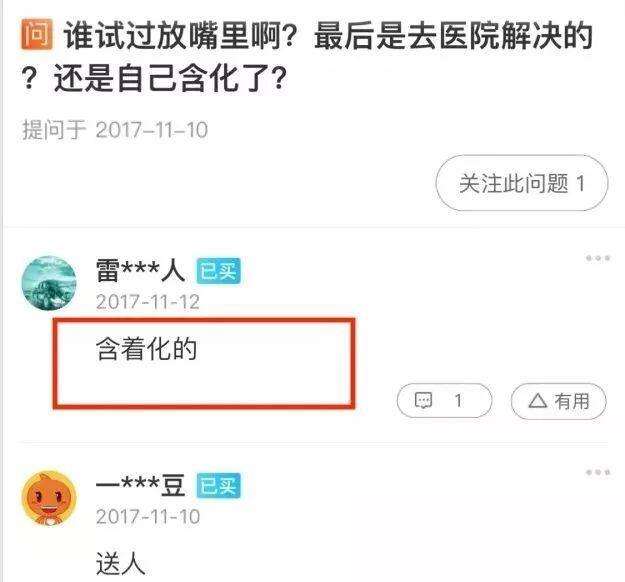Select the username 一***豆
The image size is (625, 582).
[x=140, y=485]
